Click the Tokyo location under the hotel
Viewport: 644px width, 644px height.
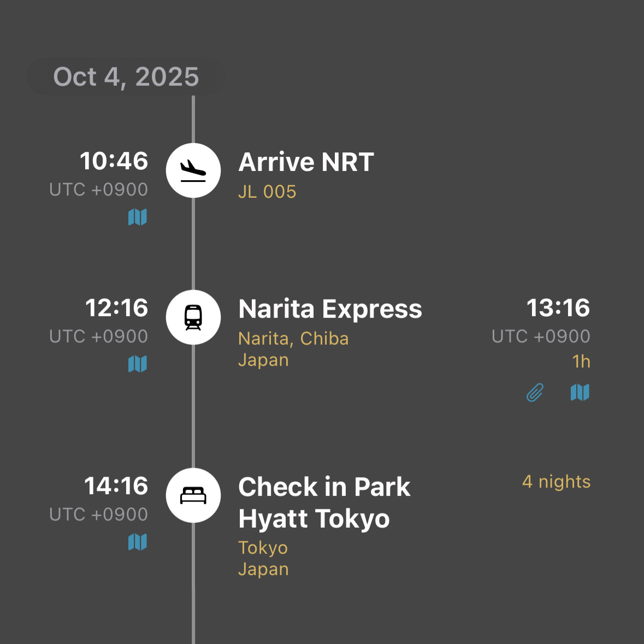[263, 548]
